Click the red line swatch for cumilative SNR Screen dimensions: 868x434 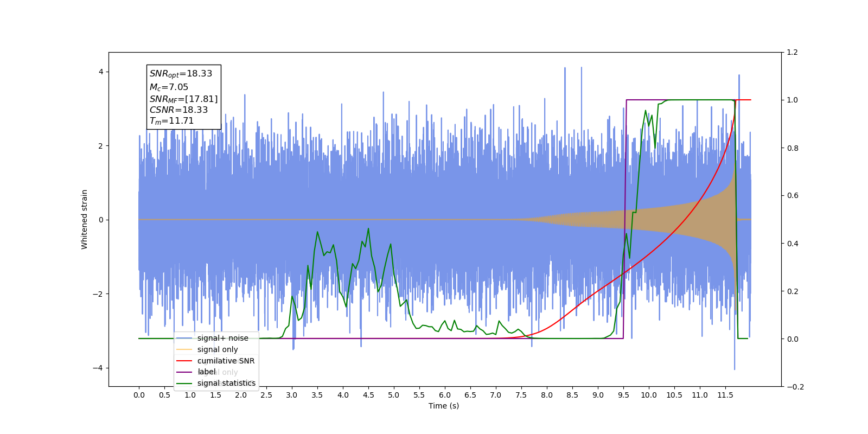(184, 361)
